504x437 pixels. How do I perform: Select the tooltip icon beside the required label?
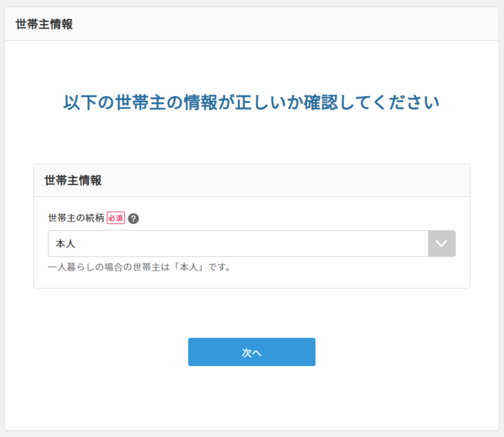pyautogui.click(x=133, y=217)
